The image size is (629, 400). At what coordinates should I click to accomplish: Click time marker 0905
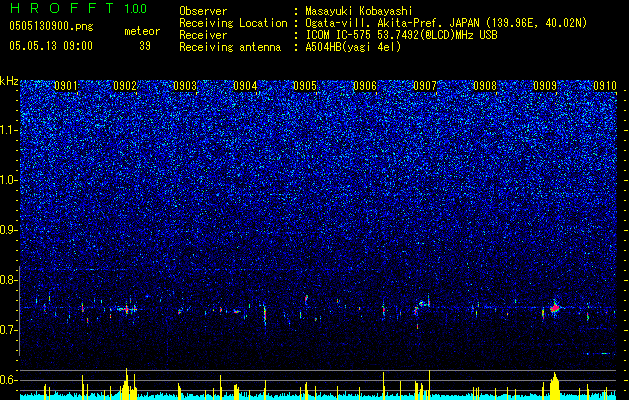coord(305,86)
